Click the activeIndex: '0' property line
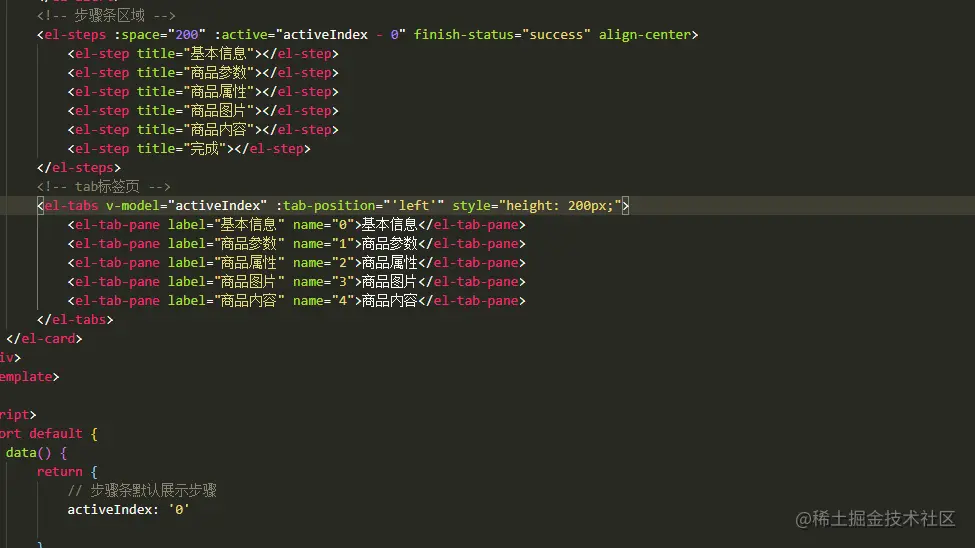Screen dimensions: 975x548 [129, 509]
